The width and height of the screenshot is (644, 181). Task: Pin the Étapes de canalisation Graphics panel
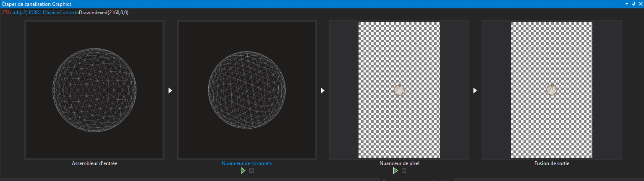634,3
